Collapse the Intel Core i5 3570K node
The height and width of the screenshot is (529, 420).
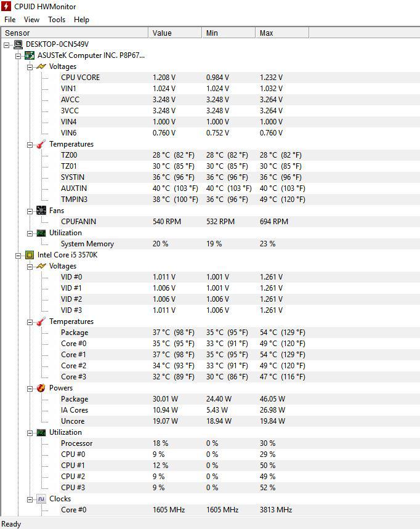pos(18,255)
